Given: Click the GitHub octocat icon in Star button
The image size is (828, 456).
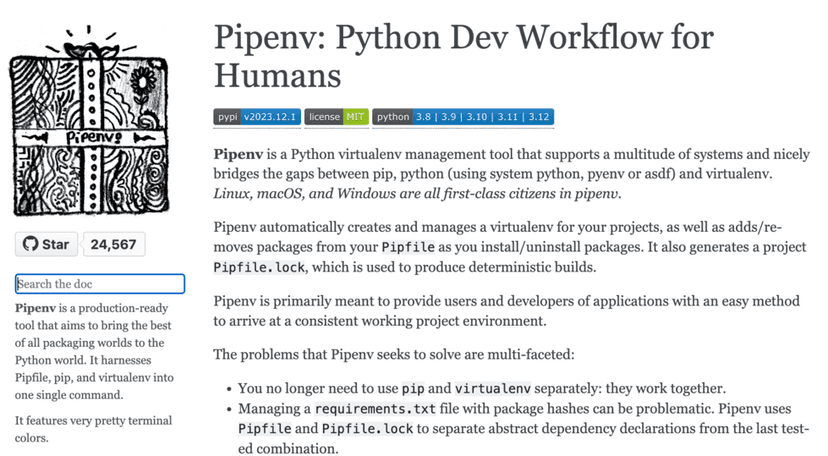Looking at the screenshot, I should coord(31,244).
